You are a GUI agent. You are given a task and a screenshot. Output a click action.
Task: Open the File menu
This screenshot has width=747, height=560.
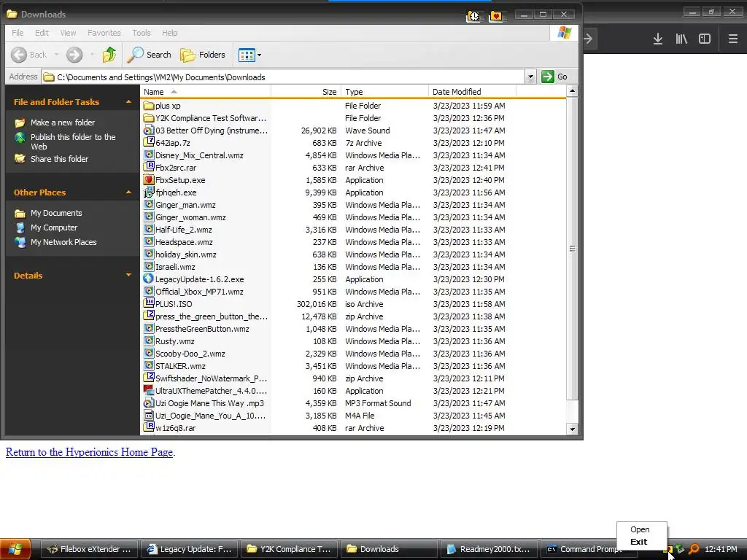tap(18, 33)
